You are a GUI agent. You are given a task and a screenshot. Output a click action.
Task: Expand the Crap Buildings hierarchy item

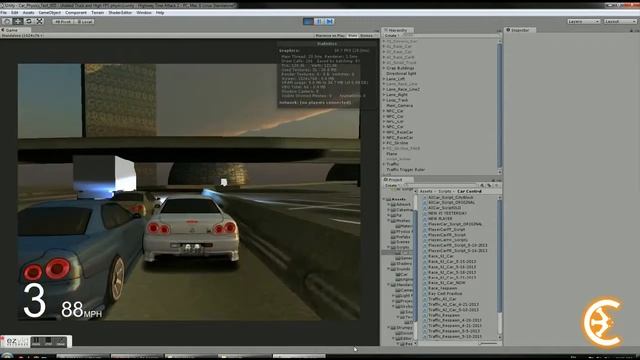[384, 68]
